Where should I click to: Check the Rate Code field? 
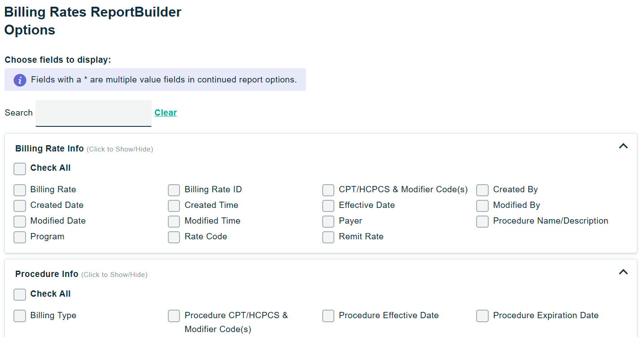174,238
